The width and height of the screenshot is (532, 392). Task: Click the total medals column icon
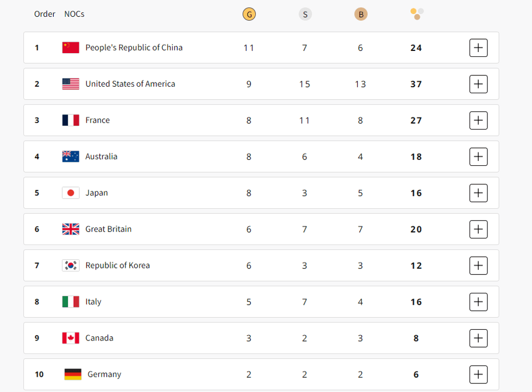click(417, 14)
